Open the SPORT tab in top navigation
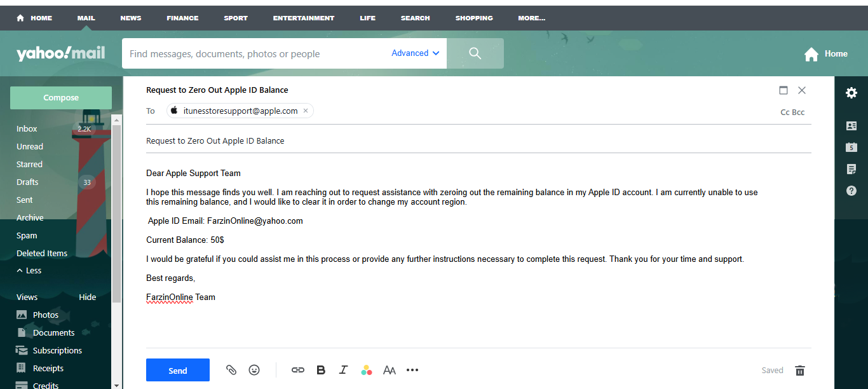The width and height of the screenshot is (868, 389). pyautogui.click(x=236, y=18)
